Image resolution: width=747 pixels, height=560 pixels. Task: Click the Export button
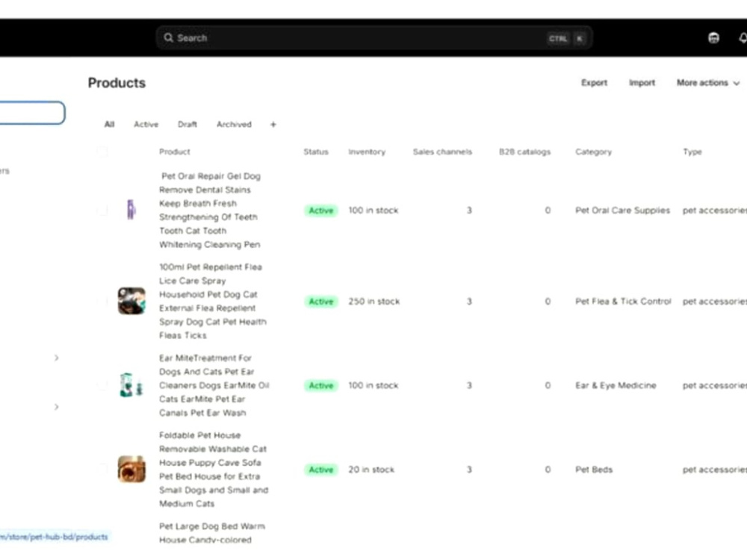(594, 83)
